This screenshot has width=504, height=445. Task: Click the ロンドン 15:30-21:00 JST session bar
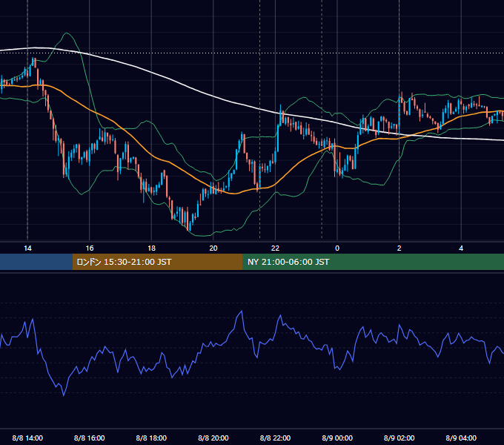coord(157,262)
